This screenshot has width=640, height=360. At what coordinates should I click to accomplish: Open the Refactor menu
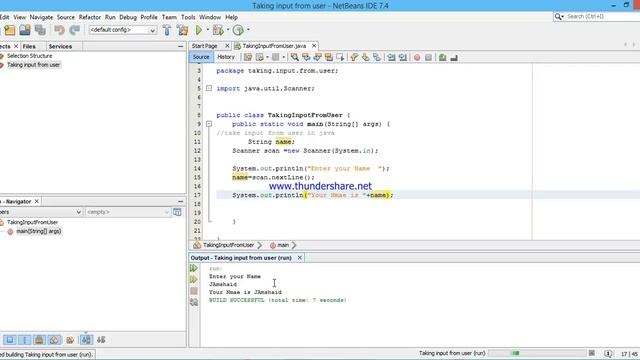pyautogui.click(x=89, y=17)
